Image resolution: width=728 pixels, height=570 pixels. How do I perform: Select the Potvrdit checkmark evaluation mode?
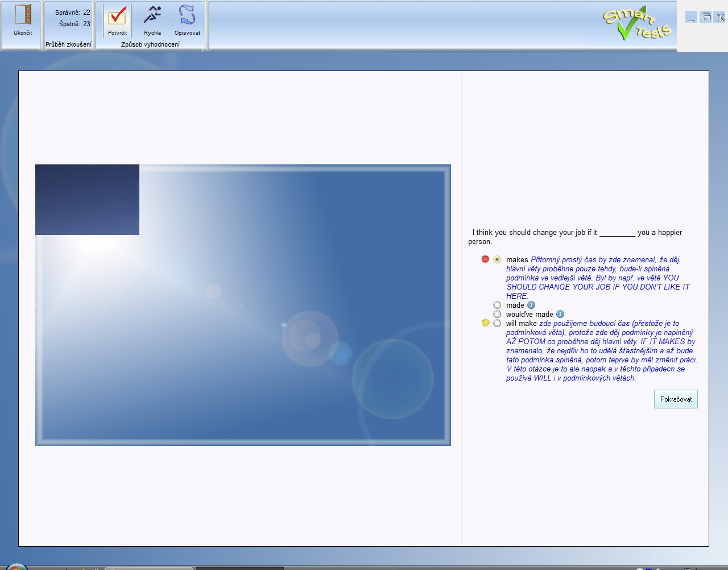(118, 16)
